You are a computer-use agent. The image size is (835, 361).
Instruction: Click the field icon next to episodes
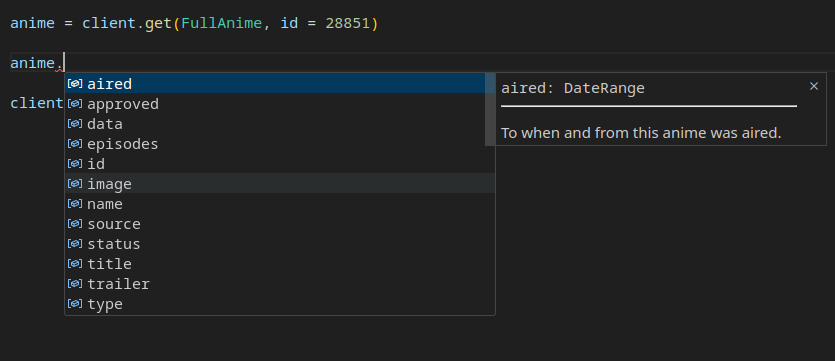click(x=75, y=144)
